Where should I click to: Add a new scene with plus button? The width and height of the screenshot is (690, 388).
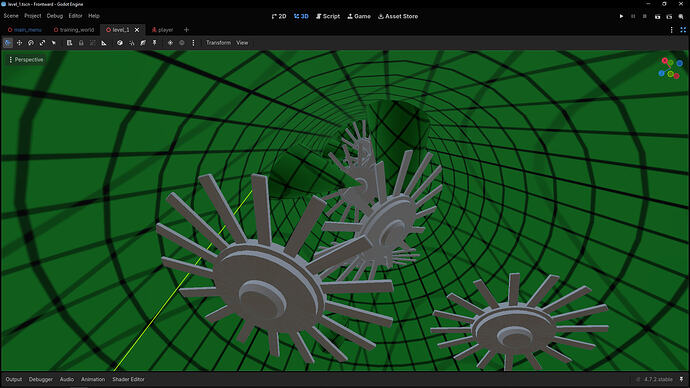186,30
